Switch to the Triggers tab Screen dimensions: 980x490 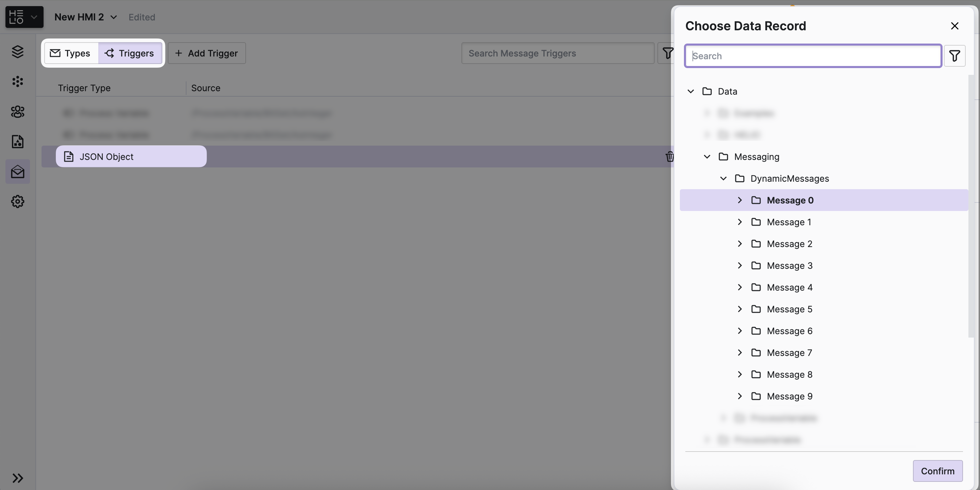pos(130,53)
